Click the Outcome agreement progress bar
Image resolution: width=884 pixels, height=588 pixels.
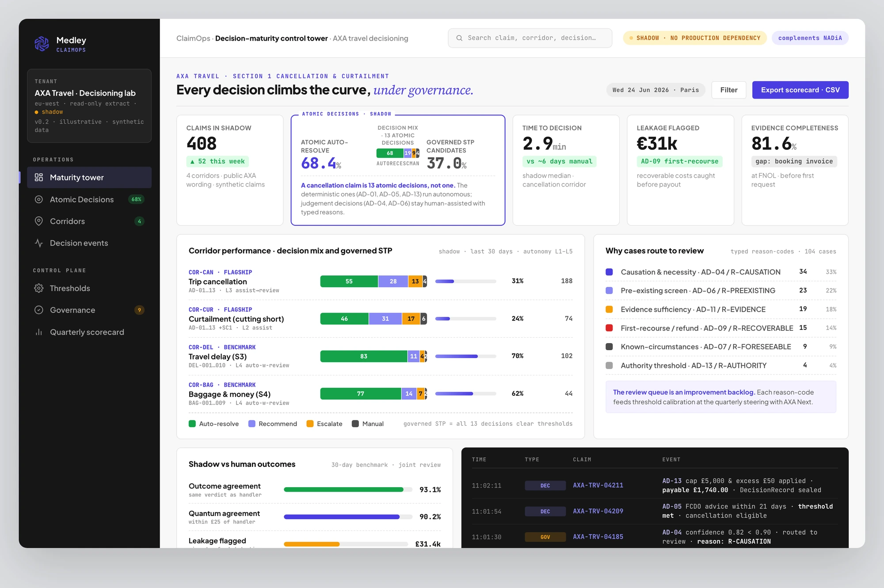point(348,489)
